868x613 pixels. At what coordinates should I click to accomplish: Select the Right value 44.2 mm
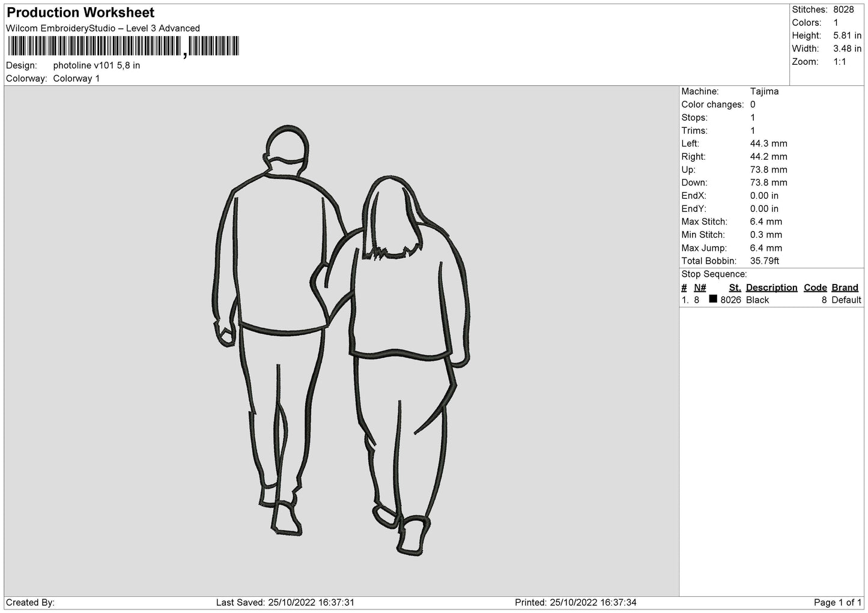(769, 157)
